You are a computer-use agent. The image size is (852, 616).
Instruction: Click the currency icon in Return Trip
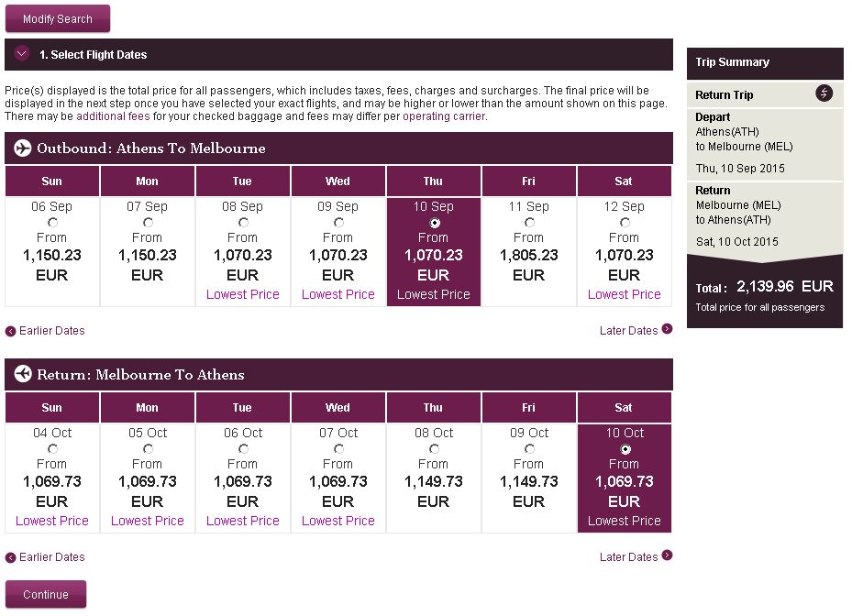(824, 93)
